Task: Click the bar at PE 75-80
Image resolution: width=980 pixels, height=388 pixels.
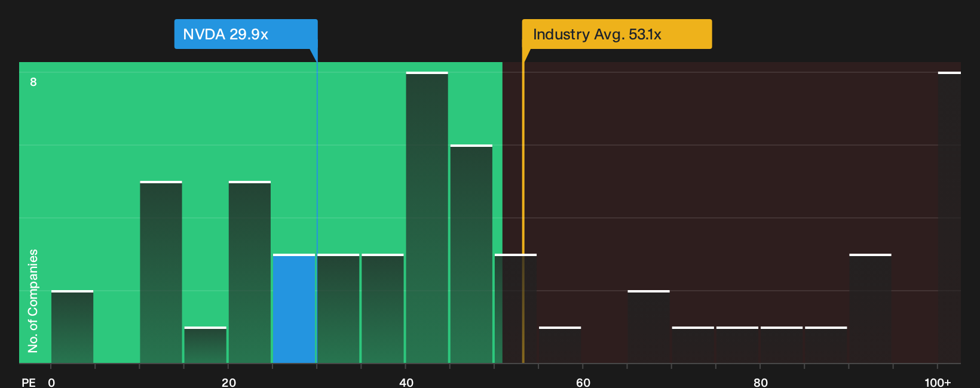Action: coord(737,345)
